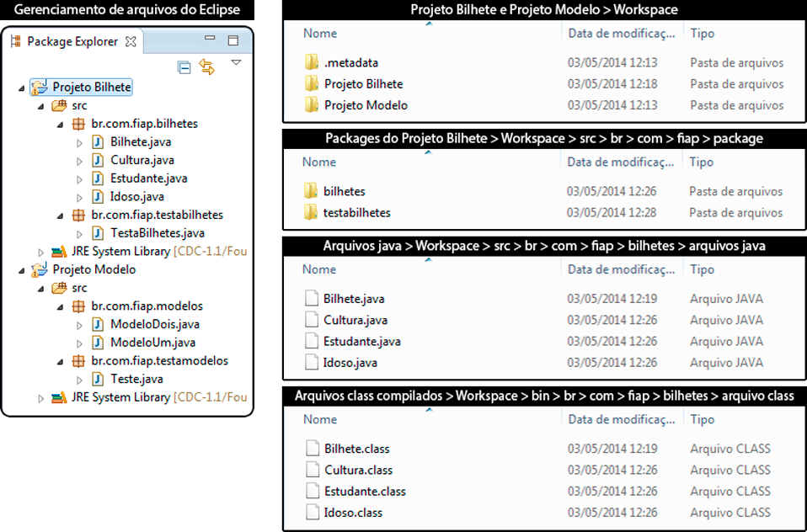
Task: Click the J icon next to Cultura.java
Action: click(99, 160)
